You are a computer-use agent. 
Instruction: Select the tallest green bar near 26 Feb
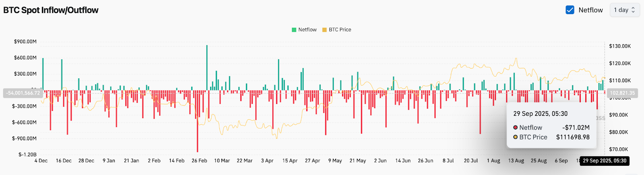pyautogui.click(x=207, y=67)
